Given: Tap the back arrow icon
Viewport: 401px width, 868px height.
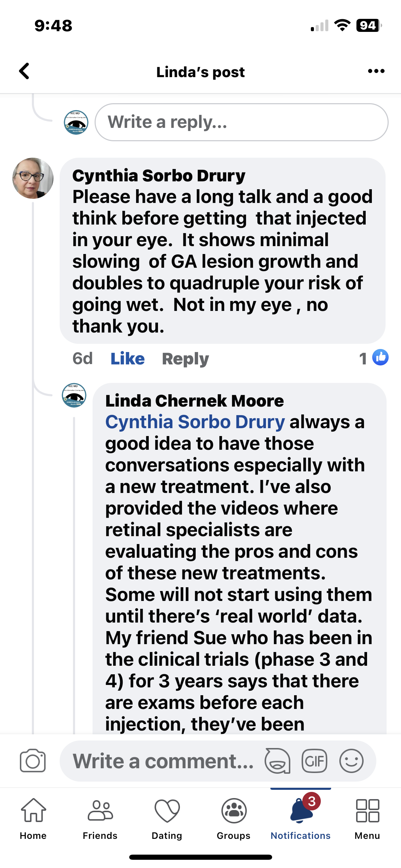Looking at the screenshot, I should (x=25, y=71).
